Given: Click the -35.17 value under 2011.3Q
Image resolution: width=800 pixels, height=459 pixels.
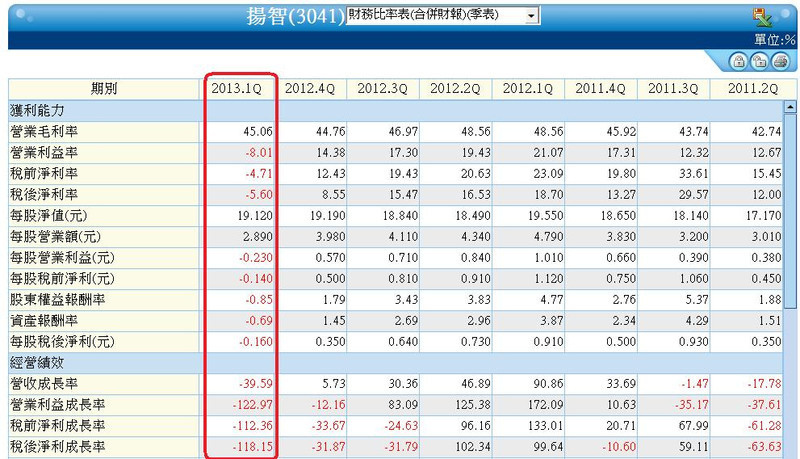Looking at the screenshot, I should tap(692, 404).
